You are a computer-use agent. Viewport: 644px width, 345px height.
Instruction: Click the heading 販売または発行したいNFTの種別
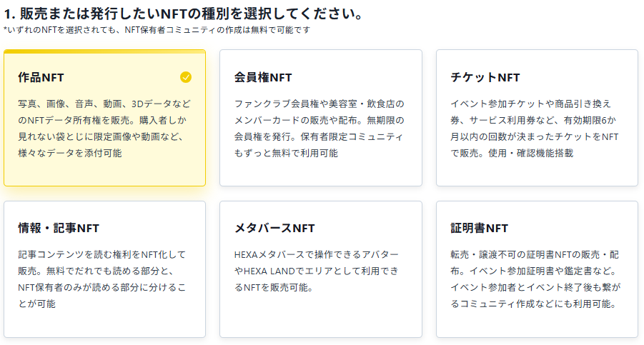click(182, 14)
